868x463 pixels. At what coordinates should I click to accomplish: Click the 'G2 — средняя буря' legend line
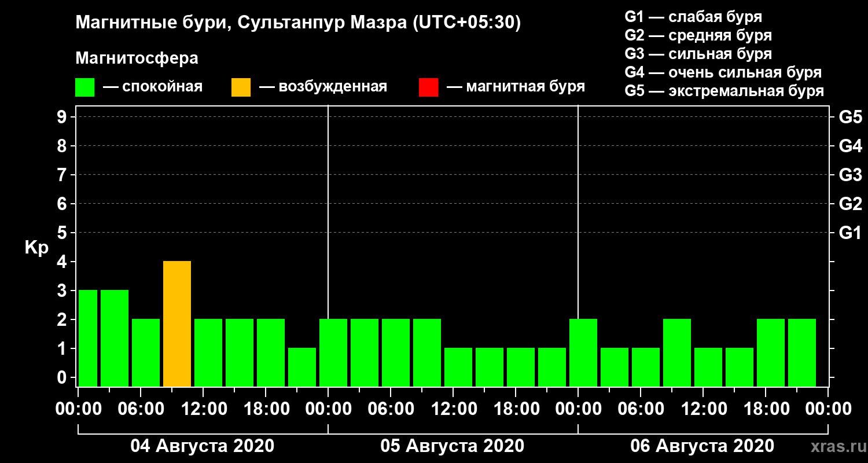[x=698, y=35]
